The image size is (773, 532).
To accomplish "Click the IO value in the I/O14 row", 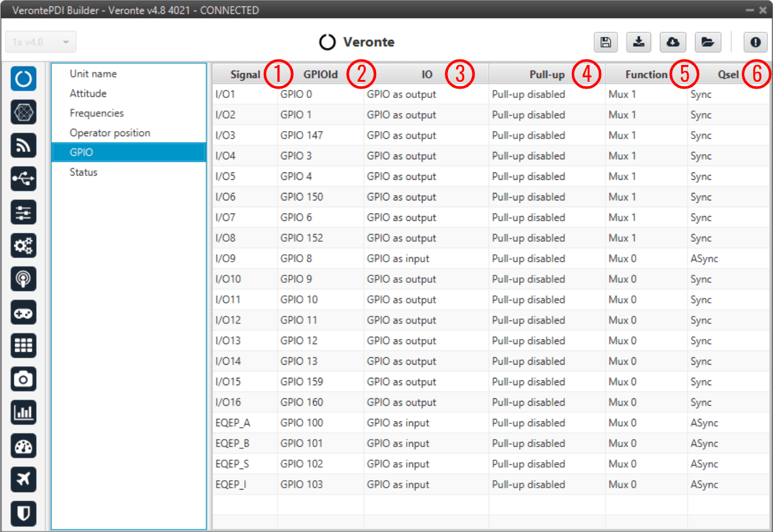I will pos(426,362).
